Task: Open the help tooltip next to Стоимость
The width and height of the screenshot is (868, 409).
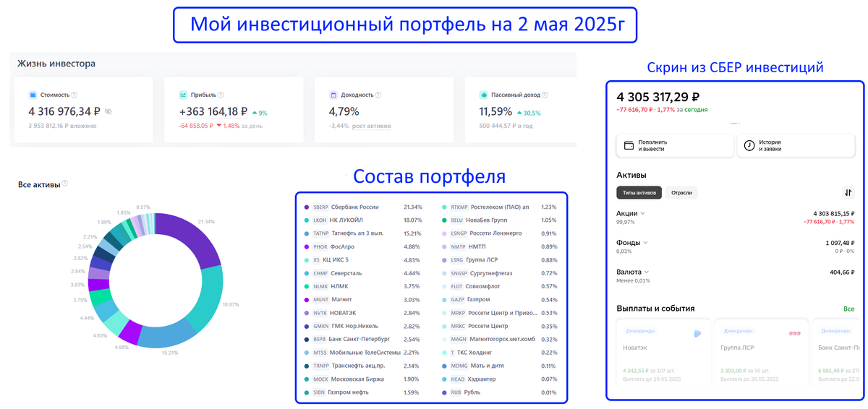Action: point(75,95)
